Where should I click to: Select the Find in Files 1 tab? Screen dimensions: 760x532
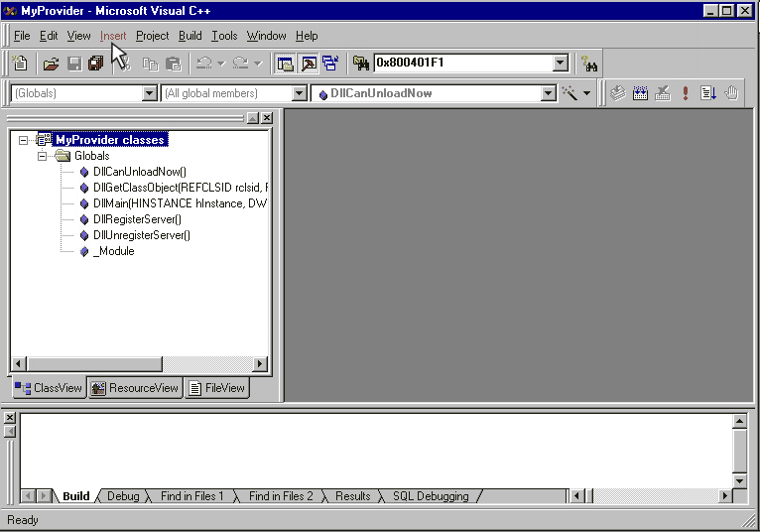coord(191,496)
